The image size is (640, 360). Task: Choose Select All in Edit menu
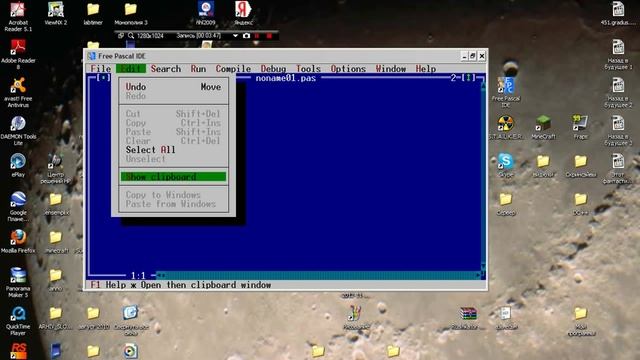[x=173, y=150]
